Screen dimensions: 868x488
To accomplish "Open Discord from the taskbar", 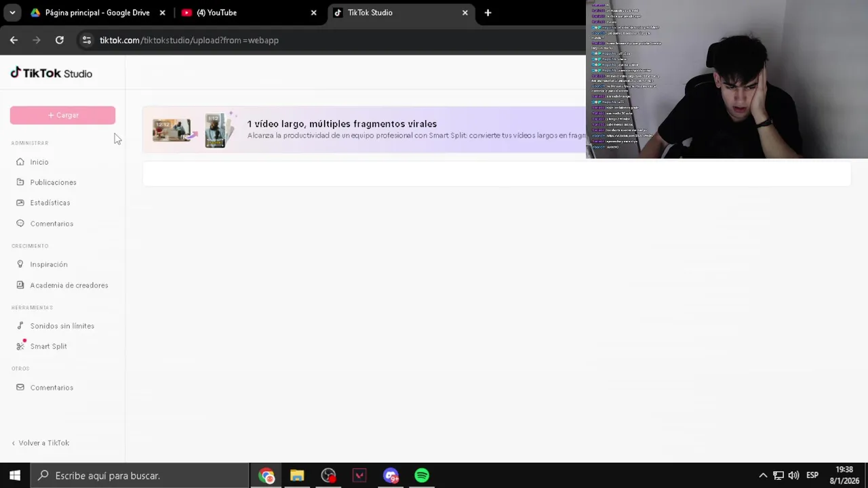I will pos(391,476).
